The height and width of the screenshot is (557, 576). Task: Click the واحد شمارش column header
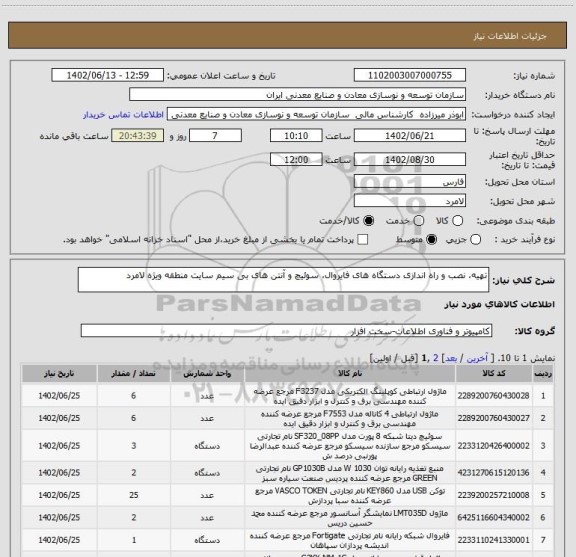tap(207, 374)
